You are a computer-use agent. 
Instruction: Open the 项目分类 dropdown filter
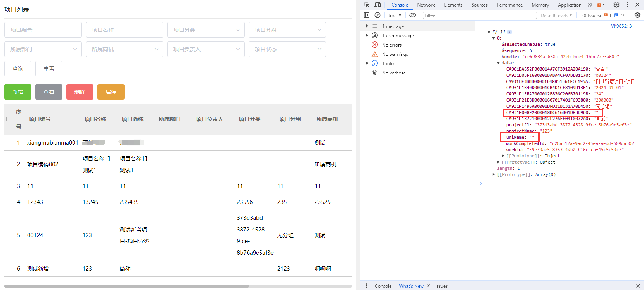[206, 30]
